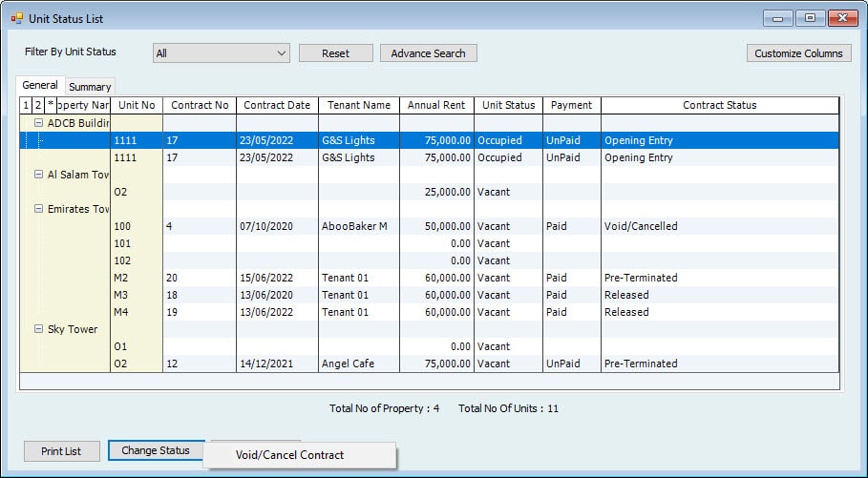This screenshot has height=478, width=868.
Task: Choose Void/Cancel Contract menu entry
Action: 300,455
